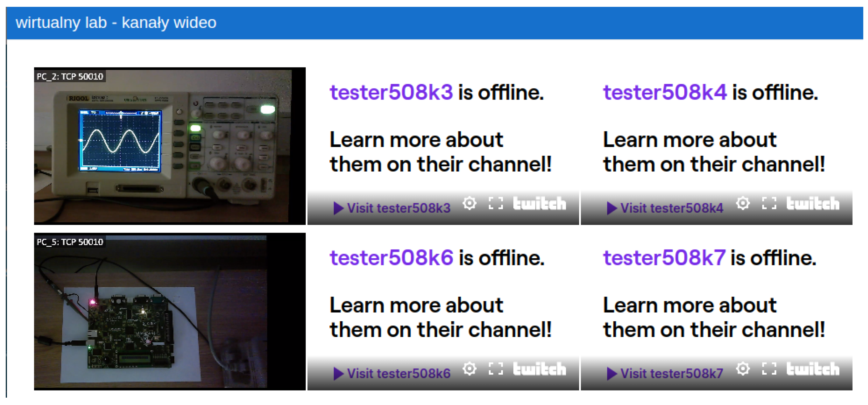Click Twitch logo in tester508k4 player
Screen dimensions: 868x405
click(813, 203)
